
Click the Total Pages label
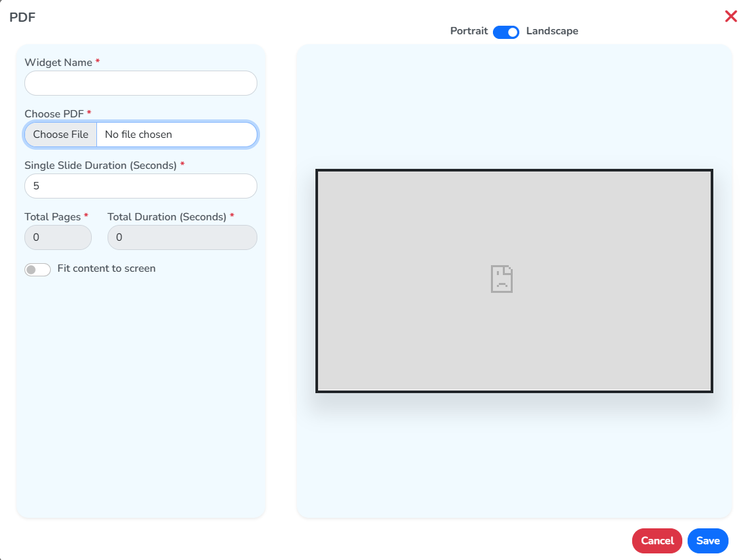point(53,216)
